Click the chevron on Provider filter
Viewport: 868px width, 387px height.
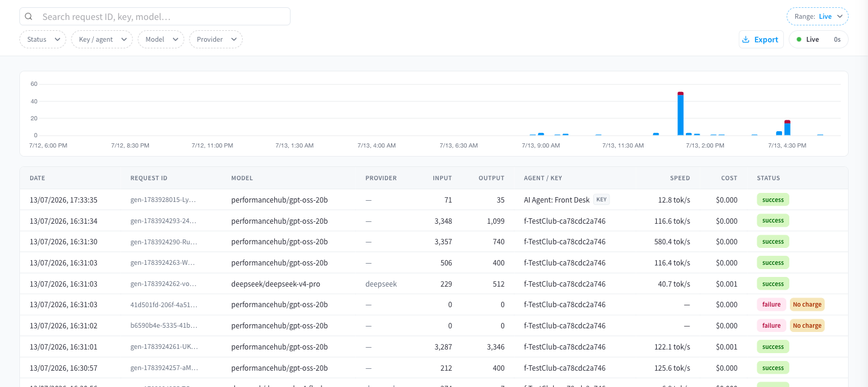234,39
